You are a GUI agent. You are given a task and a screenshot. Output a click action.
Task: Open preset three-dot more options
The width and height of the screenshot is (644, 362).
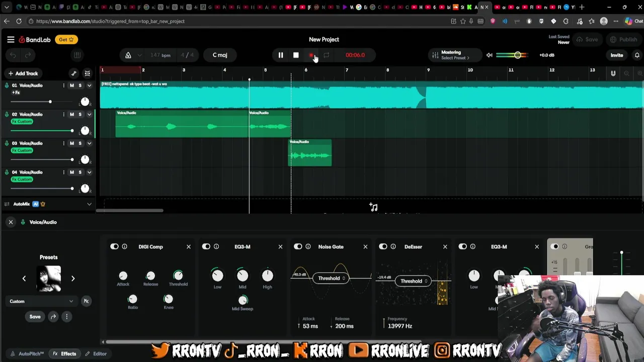pyautogui.click(x=66, y=317)
